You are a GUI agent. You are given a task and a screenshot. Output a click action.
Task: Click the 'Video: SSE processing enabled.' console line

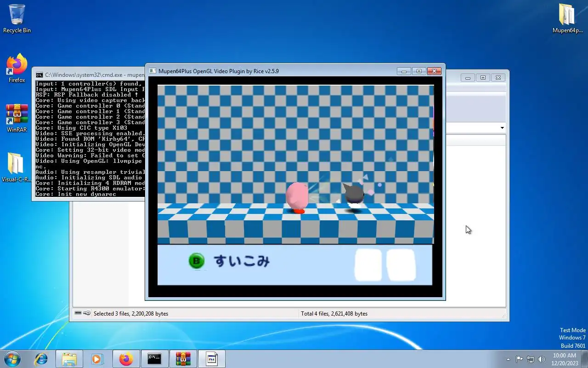coord(90,133)
